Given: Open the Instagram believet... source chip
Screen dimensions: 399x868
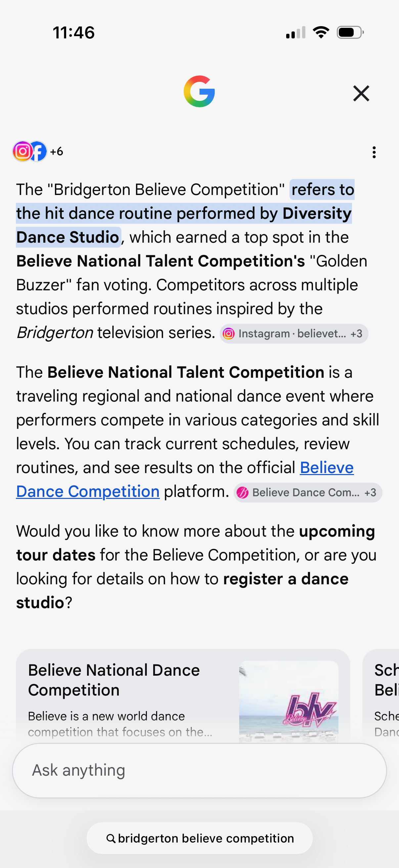Looking at the screenshot, I should tap(293, 334).
